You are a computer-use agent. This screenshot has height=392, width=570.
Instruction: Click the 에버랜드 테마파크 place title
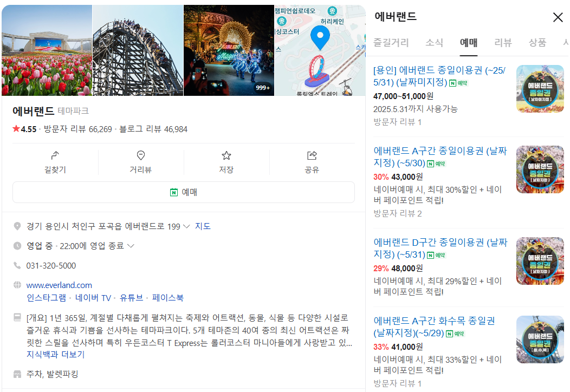[x=50, y=111]
